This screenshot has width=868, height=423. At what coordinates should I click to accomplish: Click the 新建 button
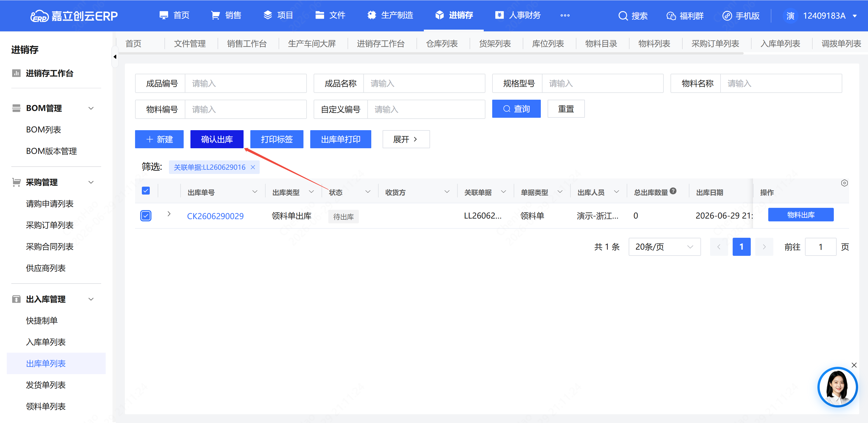159,139
